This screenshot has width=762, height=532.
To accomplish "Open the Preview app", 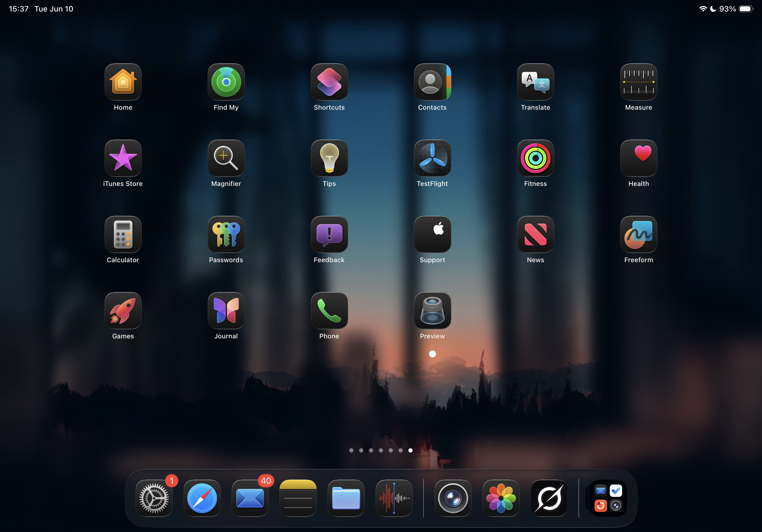I will pyautogui.click(x=433, y=311).
